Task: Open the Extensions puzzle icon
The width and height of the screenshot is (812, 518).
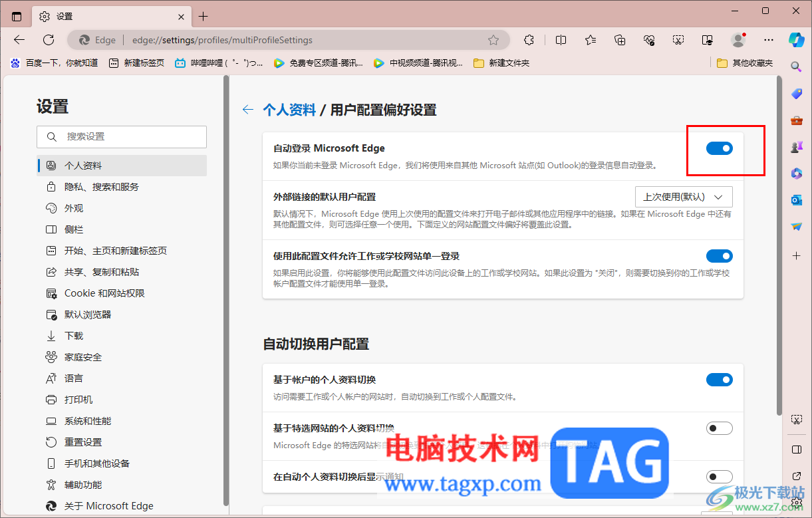Action: pyautogui.click(x=529, y=40)
